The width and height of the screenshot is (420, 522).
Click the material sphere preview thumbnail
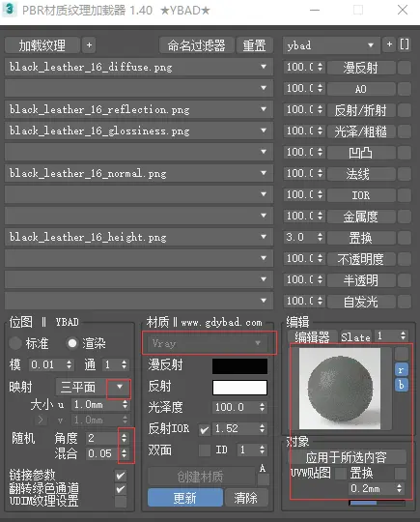(x=340, y=389)
